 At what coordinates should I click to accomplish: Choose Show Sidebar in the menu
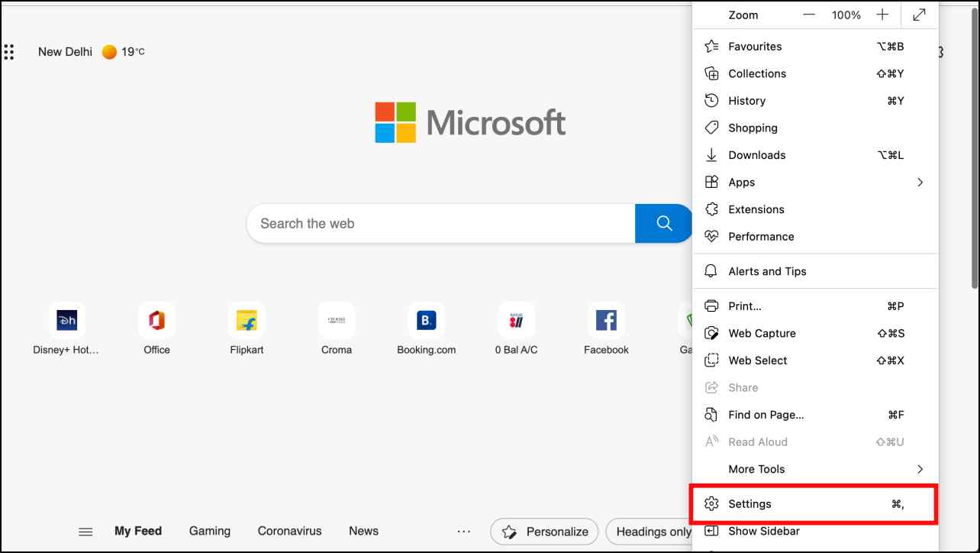(815, 531)
